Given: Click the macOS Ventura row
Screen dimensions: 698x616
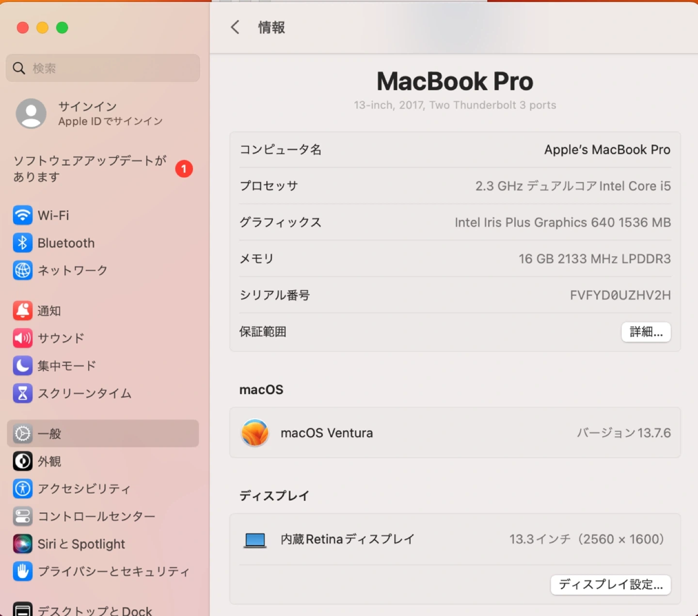Looking at the screenshot, I should pos(455,433).
